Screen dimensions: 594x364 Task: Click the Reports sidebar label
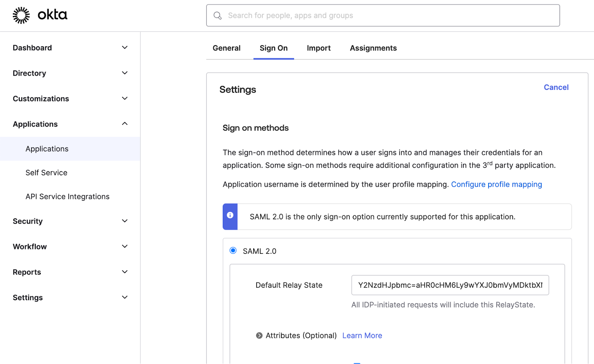[27, 272]
